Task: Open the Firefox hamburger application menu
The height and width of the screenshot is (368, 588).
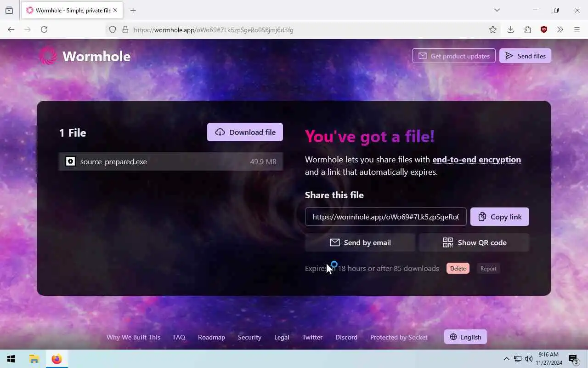Action: point(577,29)
